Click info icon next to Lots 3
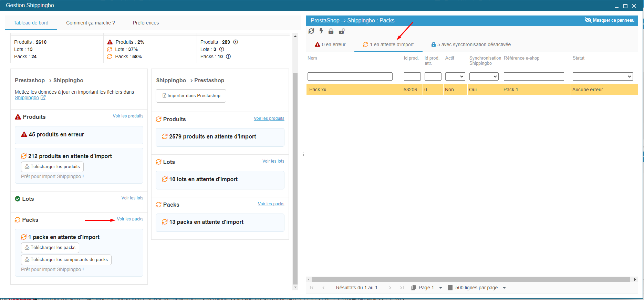 pyautogui.click(x=222, y=49)
